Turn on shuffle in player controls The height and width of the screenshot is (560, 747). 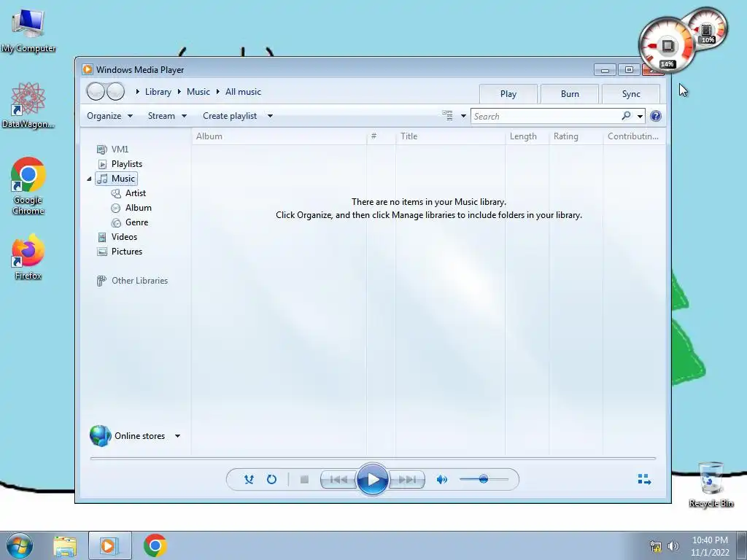[249, 480]
